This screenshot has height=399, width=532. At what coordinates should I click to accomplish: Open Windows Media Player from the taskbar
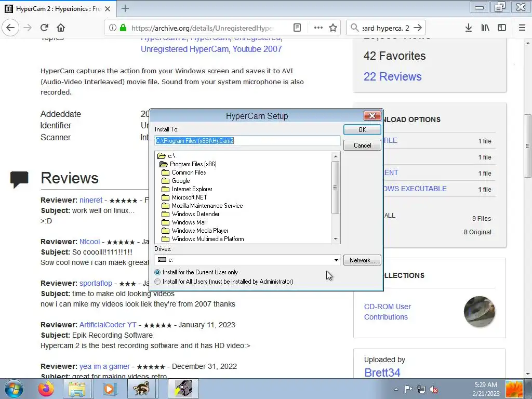109,389
